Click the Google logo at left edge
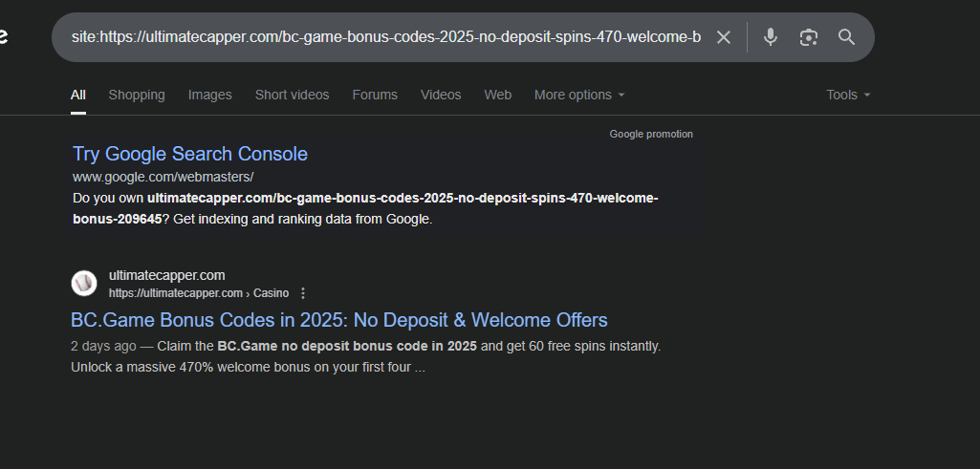Image resolution: width=980 pixels, height=469 pixels. tap(3, 36)
